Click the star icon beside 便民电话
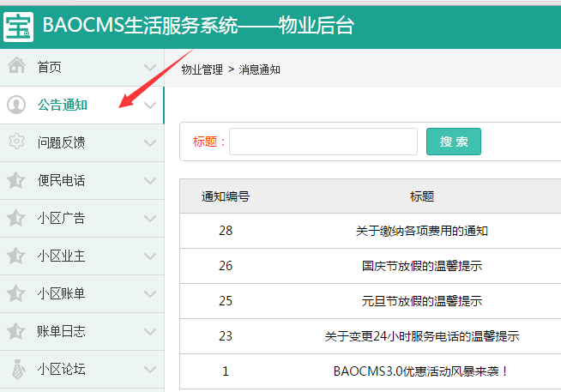Image resolution: width=561 pixels, height=392 pixels. coord(15,180)
